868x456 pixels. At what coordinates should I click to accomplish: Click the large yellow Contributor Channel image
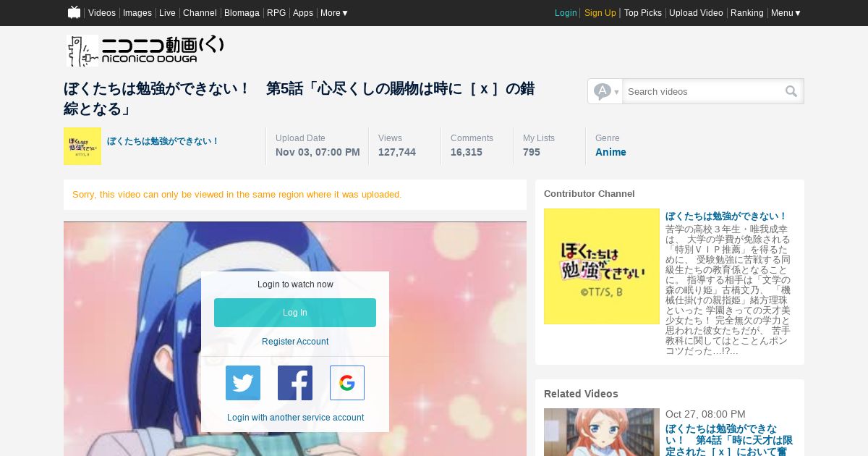602,266
